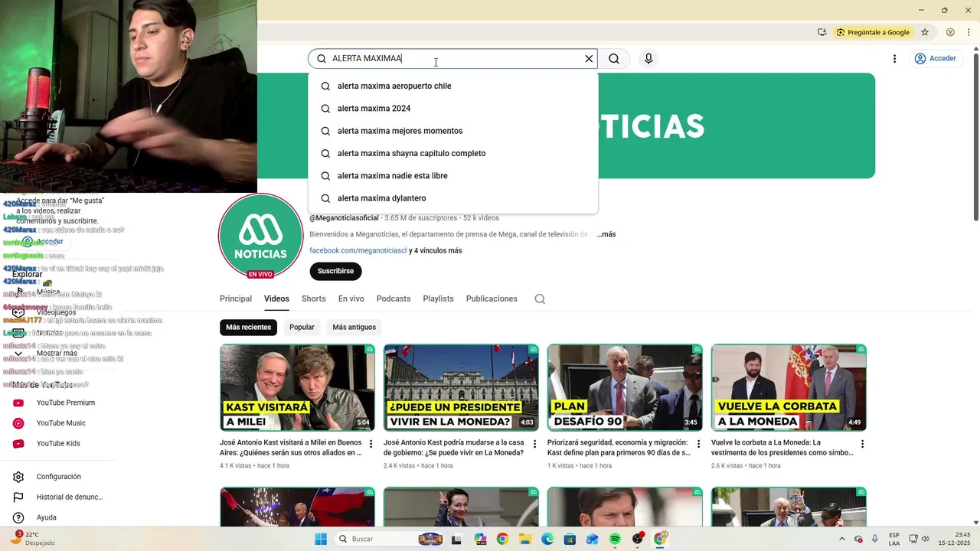Open Chrome three-dot browser menu
The width and height of the screenshot is (980, 551).
(x=970, y=32)
